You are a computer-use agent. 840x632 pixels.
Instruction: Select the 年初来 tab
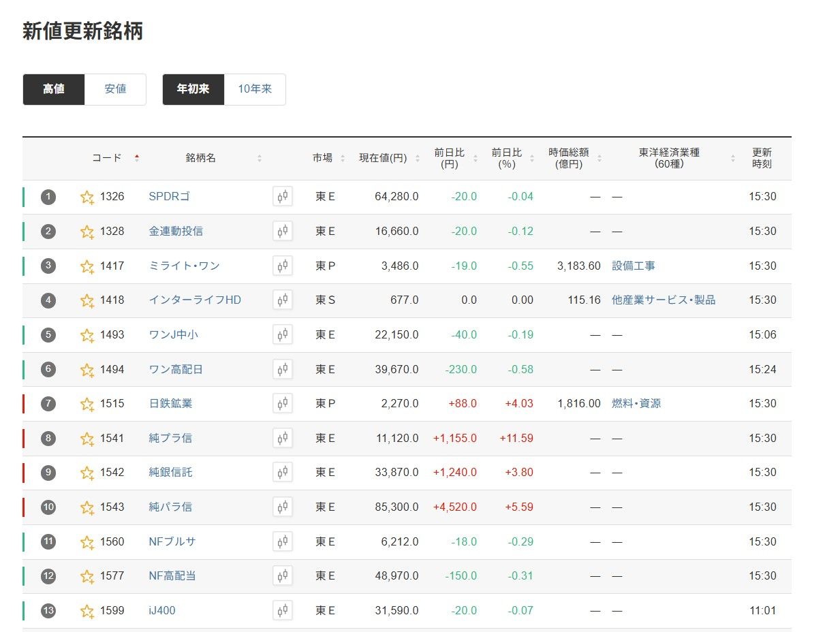point(193,89)
